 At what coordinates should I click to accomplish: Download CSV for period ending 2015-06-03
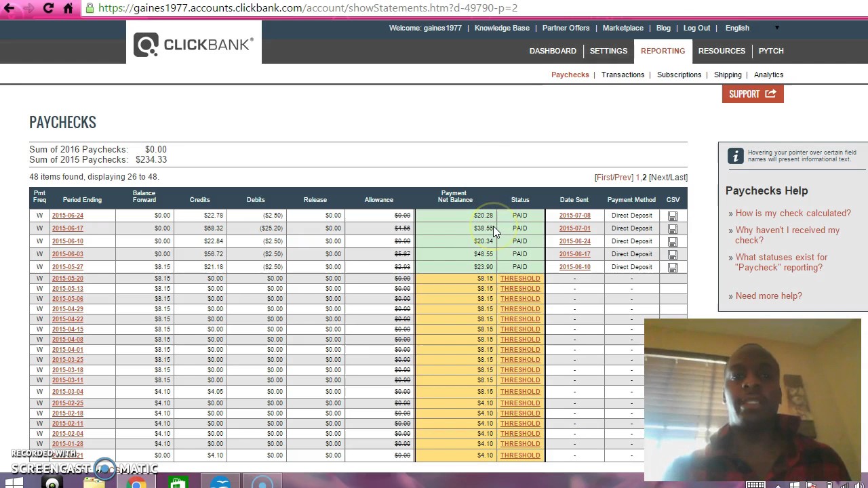click(x=673, y=255)
